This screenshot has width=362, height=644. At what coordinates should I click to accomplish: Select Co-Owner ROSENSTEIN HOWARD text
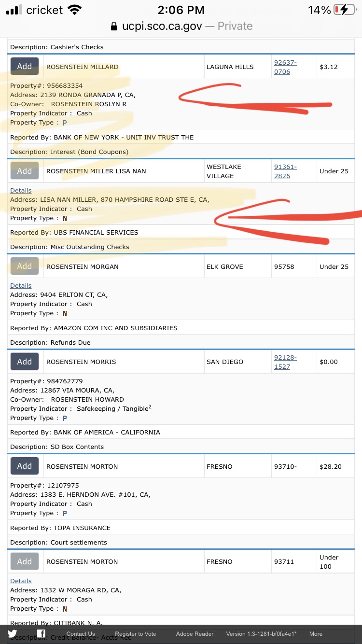click(67, 399)
